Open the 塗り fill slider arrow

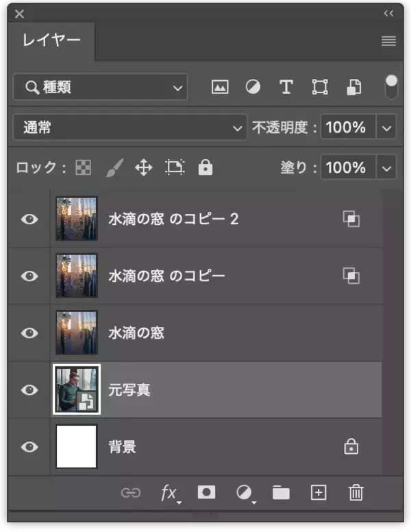click(x=386, y=167)
